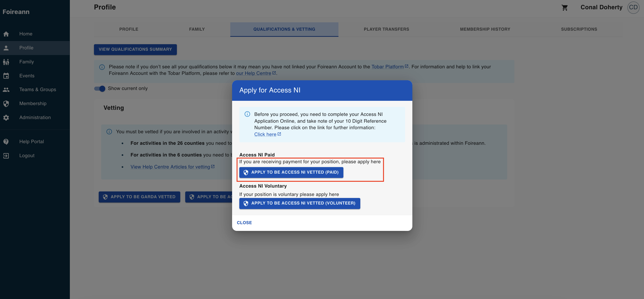Screen dimensions: 644x299
Task: Close the Apply for Access NI dialog
Action: pos(244,223)
